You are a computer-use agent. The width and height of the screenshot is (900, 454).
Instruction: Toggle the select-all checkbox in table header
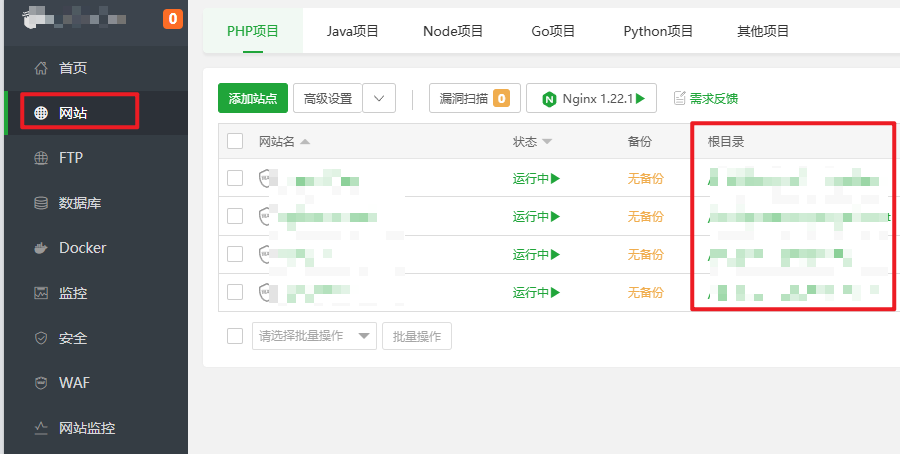click(235, 141)
